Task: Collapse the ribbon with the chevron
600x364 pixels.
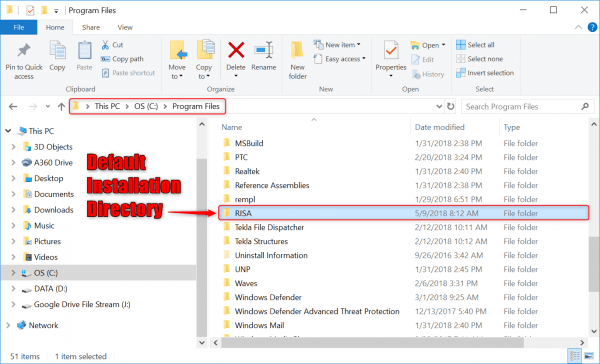Action: click(x=578, y=27)
